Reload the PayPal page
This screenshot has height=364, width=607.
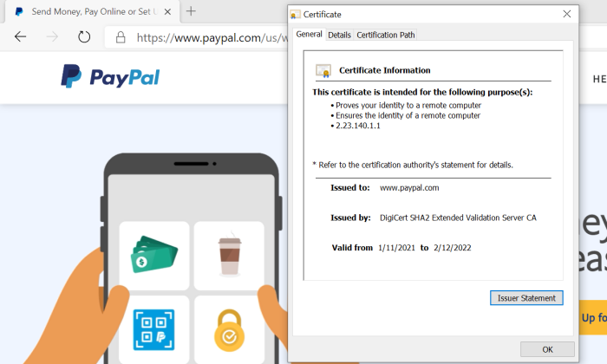click(x=84, y=36)
